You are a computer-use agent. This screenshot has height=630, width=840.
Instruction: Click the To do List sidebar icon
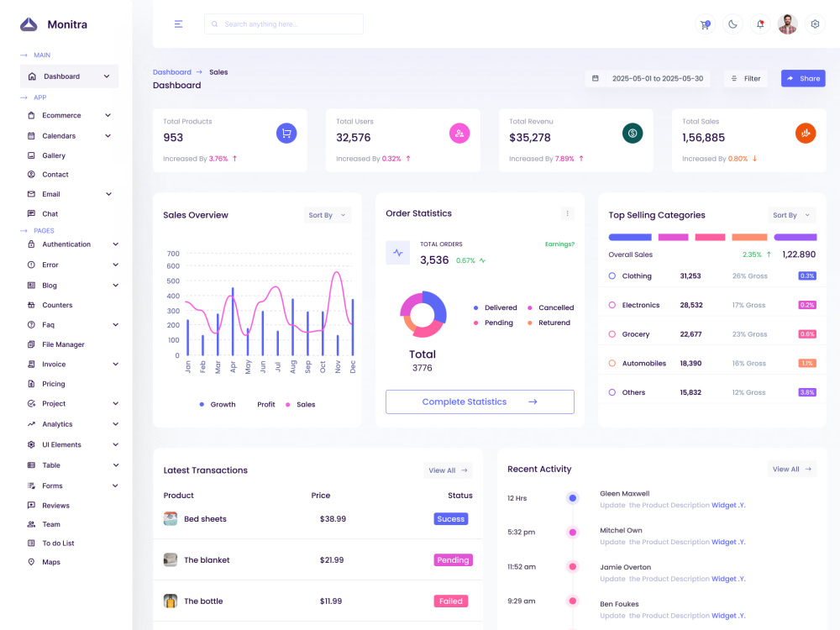(x=31, y=543)
